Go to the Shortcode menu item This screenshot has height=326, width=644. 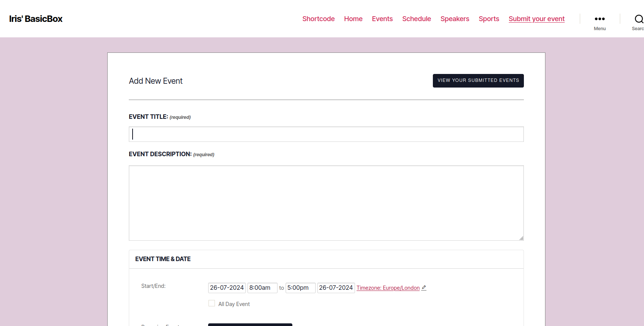[x=318, y=19]
